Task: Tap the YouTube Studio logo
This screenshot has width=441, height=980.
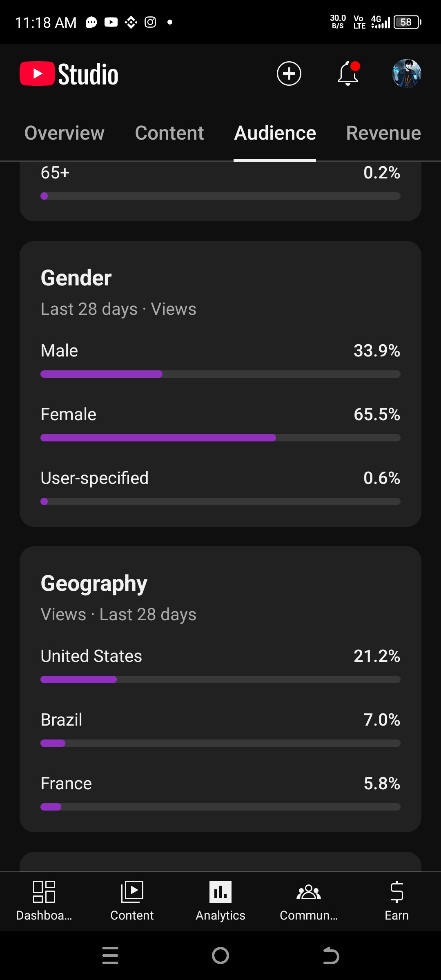Action: click(x=69, y=74)
